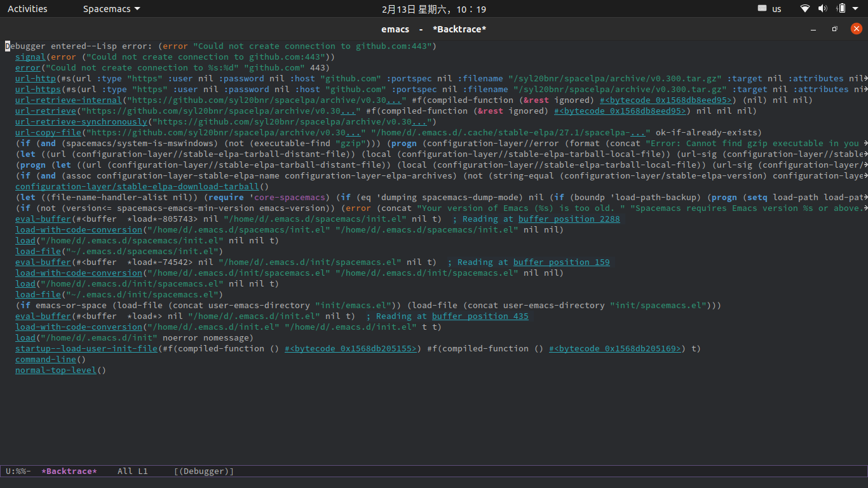Open the error function link
Screen dimensions: 868x488
(28, 67)
